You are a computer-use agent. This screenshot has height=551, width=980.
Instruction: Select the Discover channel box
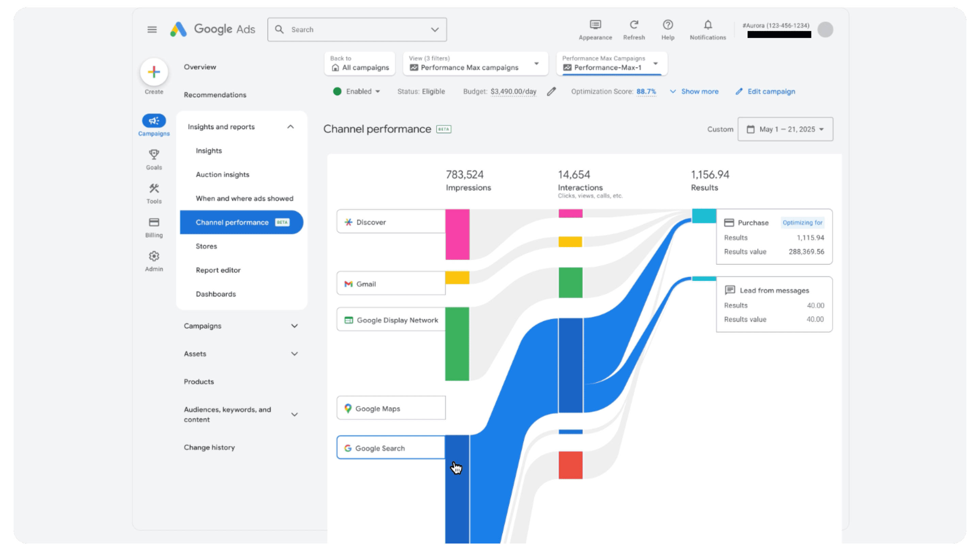391,221
